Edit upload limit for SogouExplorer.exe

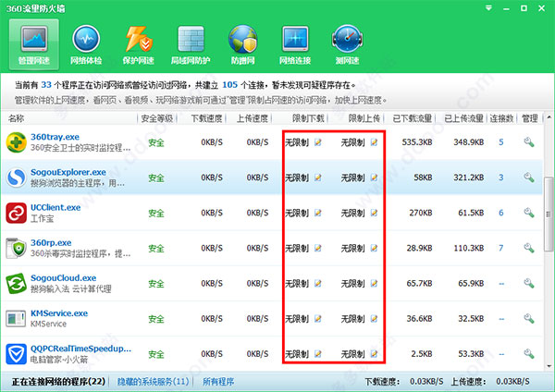click(x=374, y=178)
